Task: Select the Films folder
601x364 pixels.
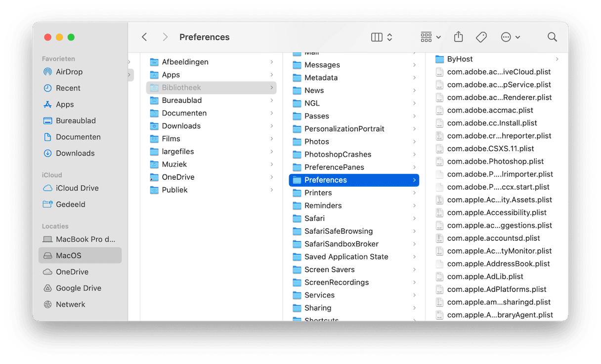Action: (212, 139)
